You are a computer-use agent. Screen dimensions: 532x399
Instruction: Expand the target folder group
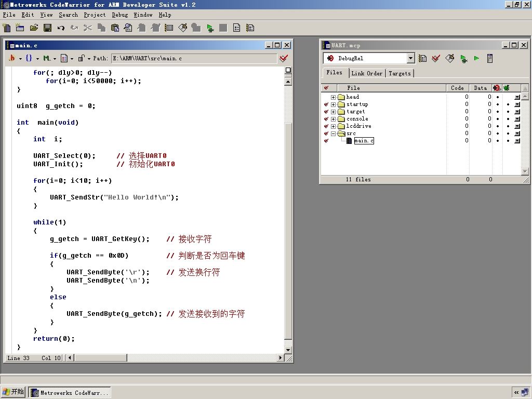coord(333,112)
